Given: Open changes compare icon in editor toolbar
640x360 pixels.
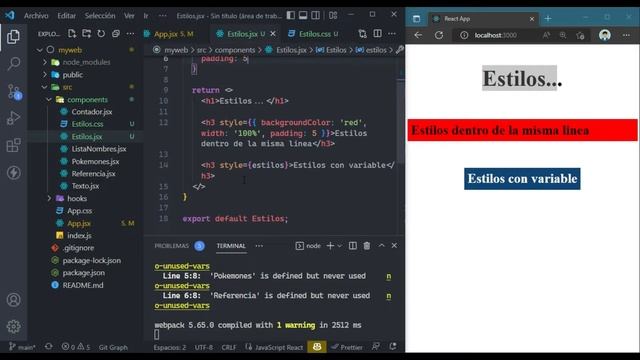Looking at the screenshot, I should coord(362,34).
